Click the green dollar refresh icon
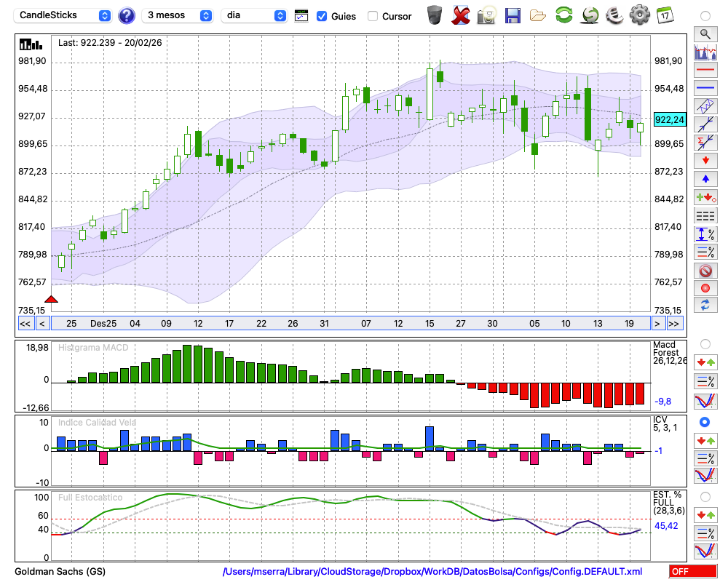728x582 pixels. (590, 15)
